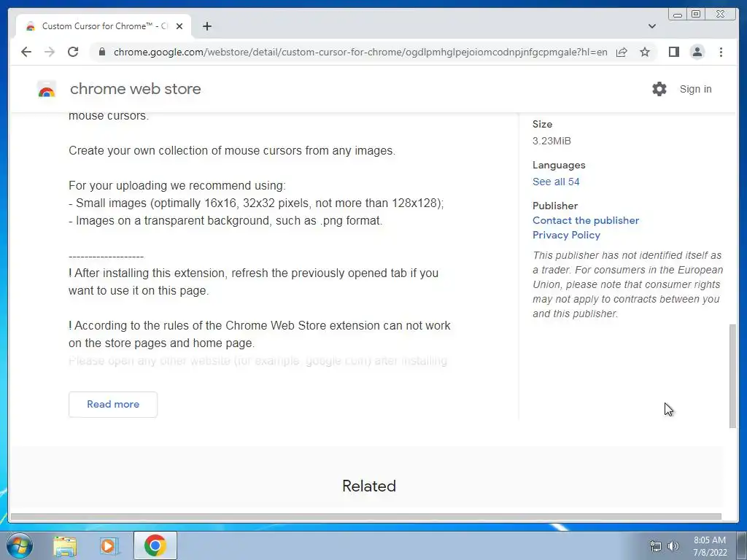Open Chrome Web Store settings gear
Screen dimensions: 747x560
click(x=659, y=89)
